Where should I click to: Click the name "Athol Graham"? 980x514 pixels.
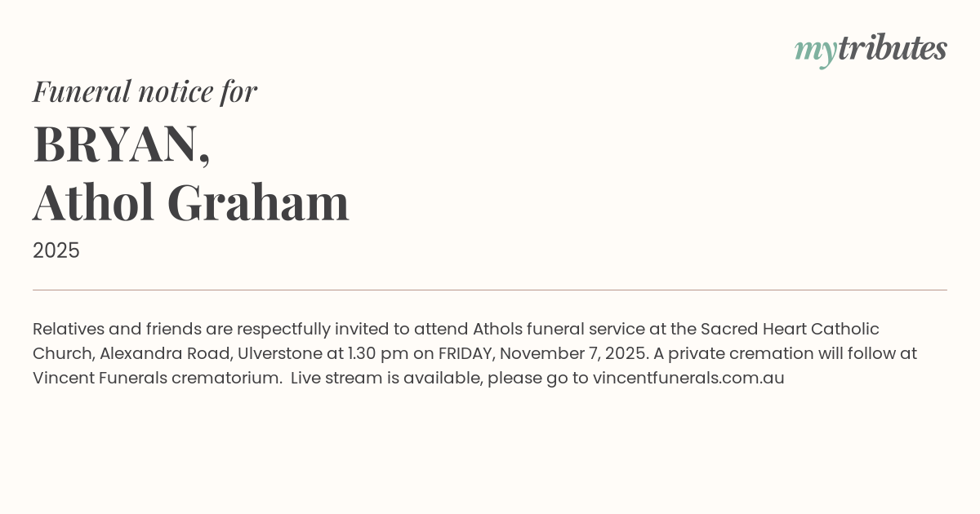click(x=191, y=202)
